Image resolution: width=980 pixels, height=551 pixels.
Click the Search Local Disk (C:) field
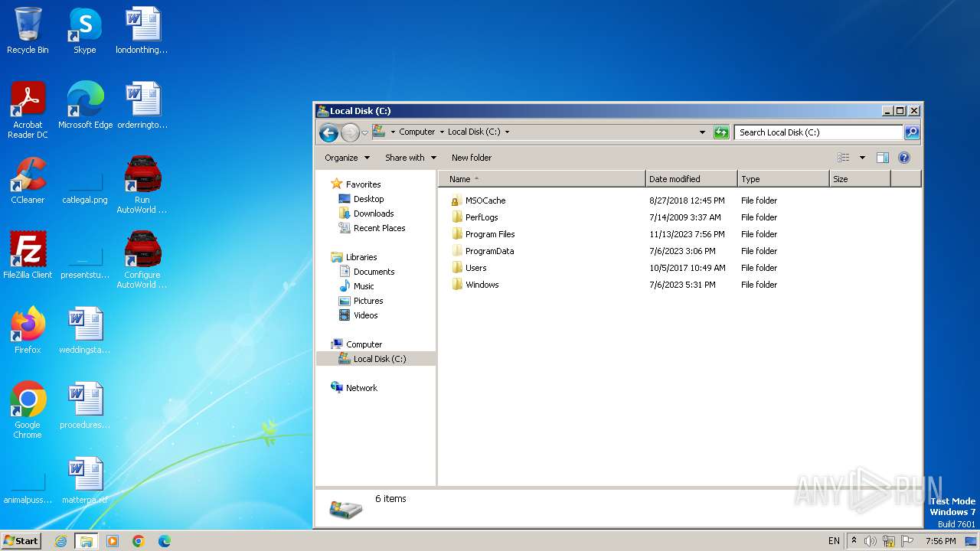point(818,132)
